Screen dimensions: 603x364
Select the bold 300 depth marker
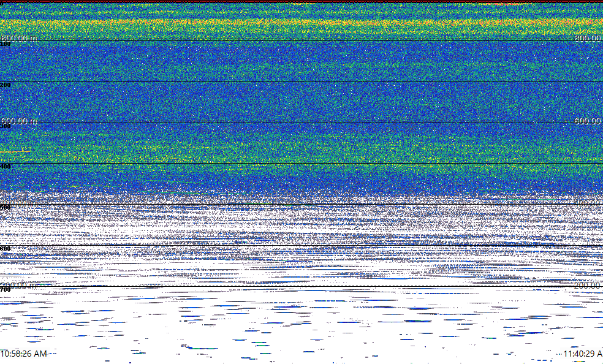(x=6, y=126)
